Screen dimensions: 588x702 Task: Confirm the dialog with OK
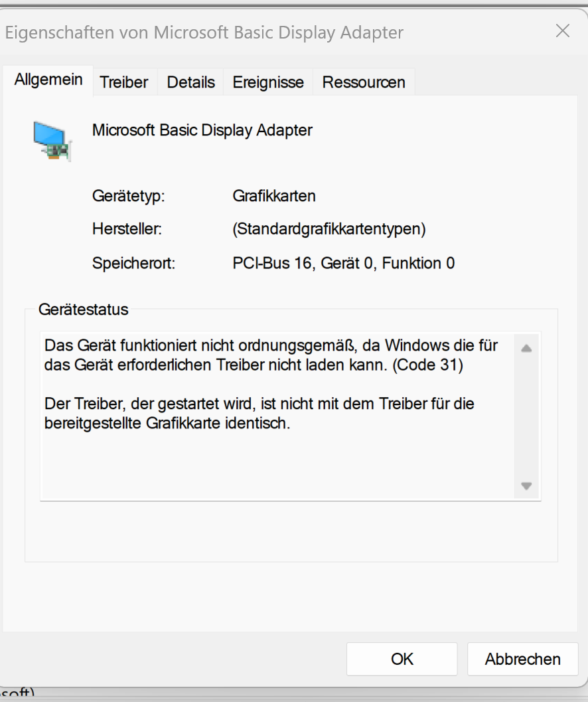pos(402,659)
